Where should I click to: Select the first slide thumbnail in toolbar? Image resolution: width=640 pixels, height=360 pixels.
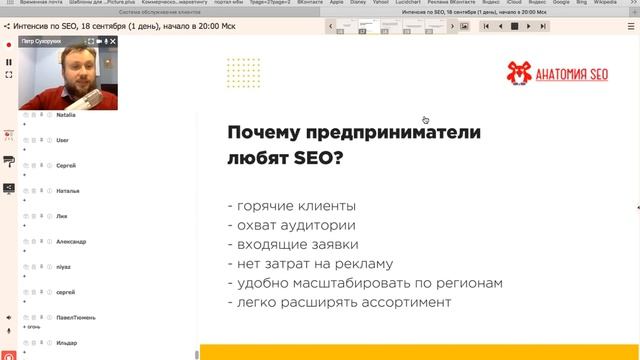[346, 26]
